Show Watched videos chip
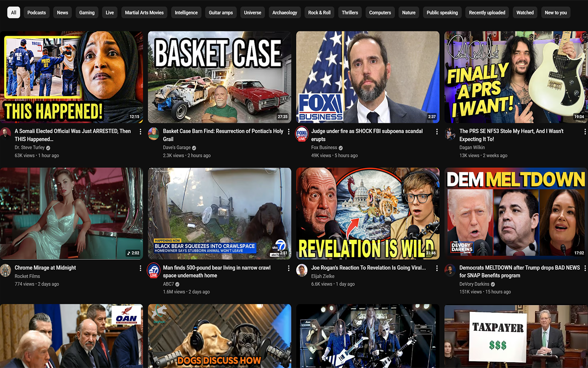 [525, 12]
